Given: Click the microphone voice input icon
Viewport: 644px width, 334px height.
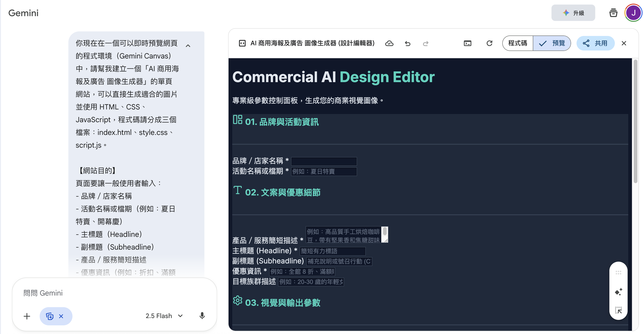Looking at the screenshot, I should tap(202, 316).
